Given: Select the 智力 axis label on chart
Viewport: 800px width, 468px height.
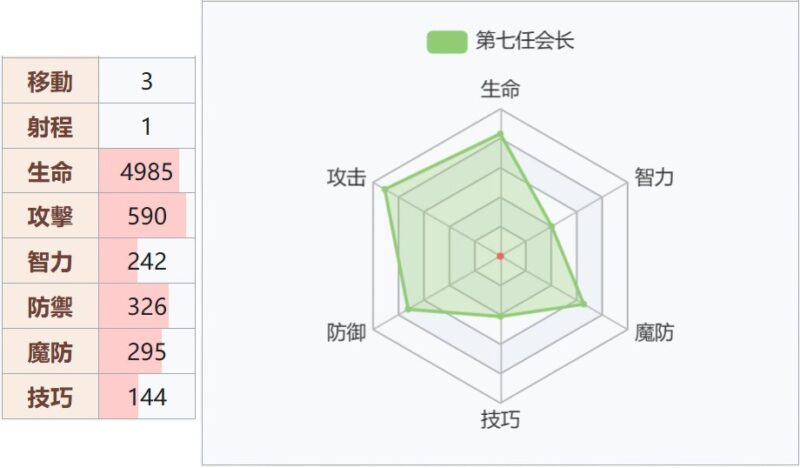Looking at the screenshot, I should click(x=654, y=178).
